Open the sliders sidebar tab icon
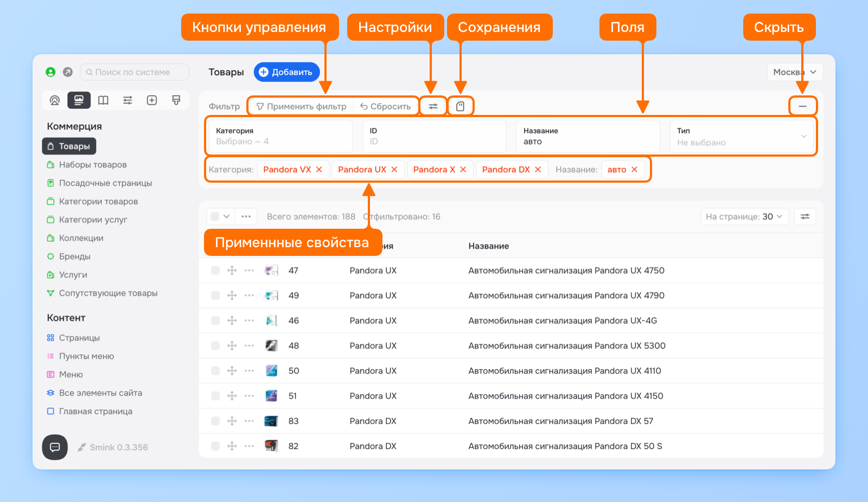 click(127, 100)
